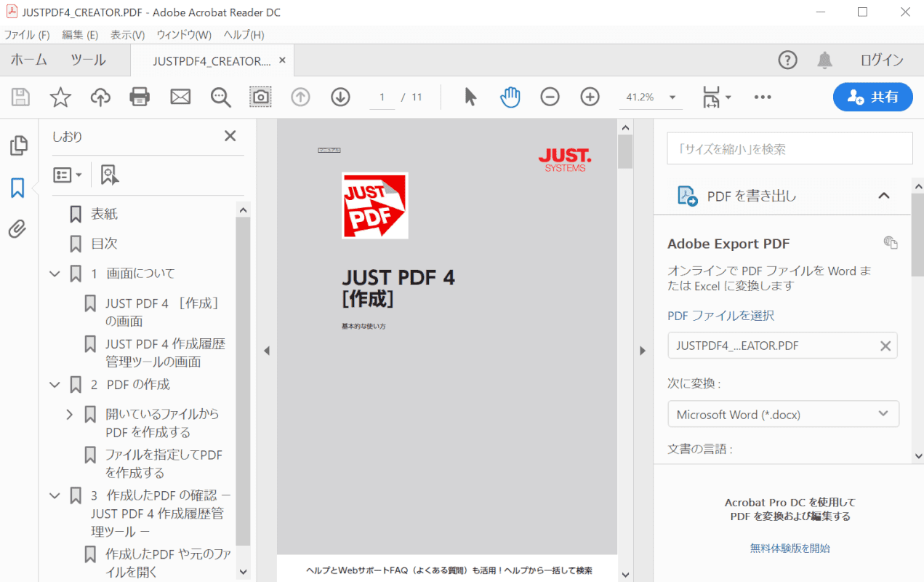This screenshot has height=582, width=924.
Task: Go to next page arrow
Action: pyautogui.click(x=340, y=97)
